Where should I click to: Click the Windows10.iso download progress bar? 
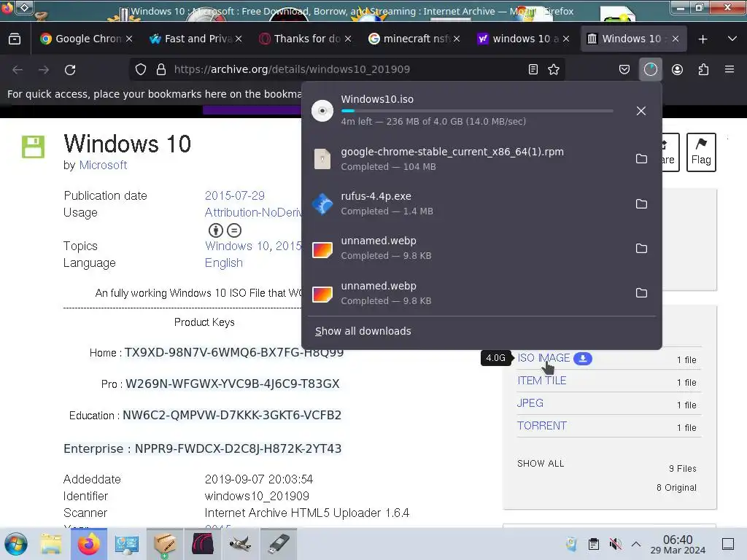(477, 111)
